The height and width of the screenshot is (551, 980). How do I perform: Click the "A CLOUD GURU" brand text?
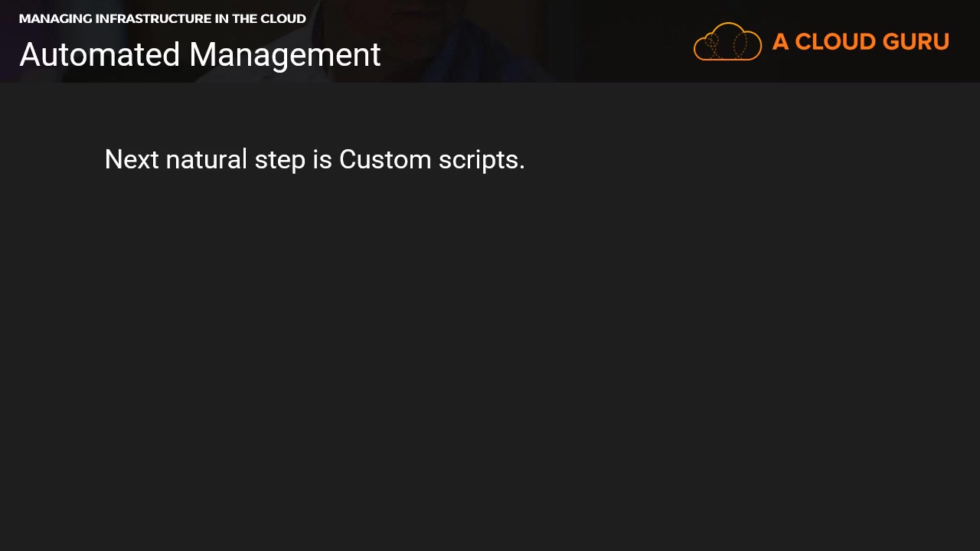point(861,41)
